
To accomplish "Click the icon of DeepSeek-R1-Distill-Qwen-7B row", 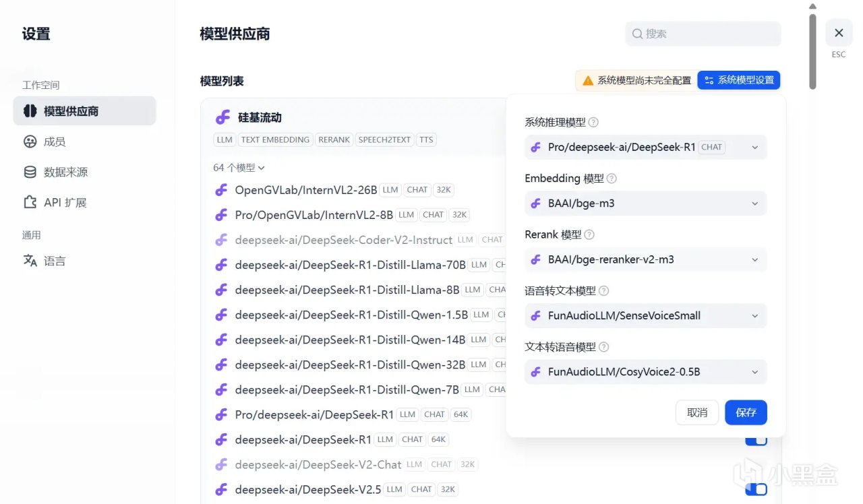I will (x=221, y=389).
